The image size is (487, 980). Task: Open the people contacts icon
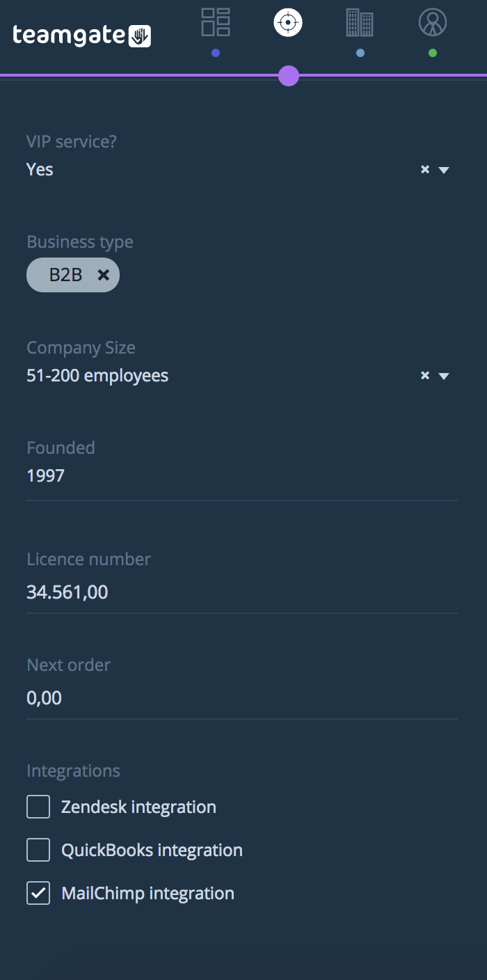pyautogui.click(x=433, y=22)
